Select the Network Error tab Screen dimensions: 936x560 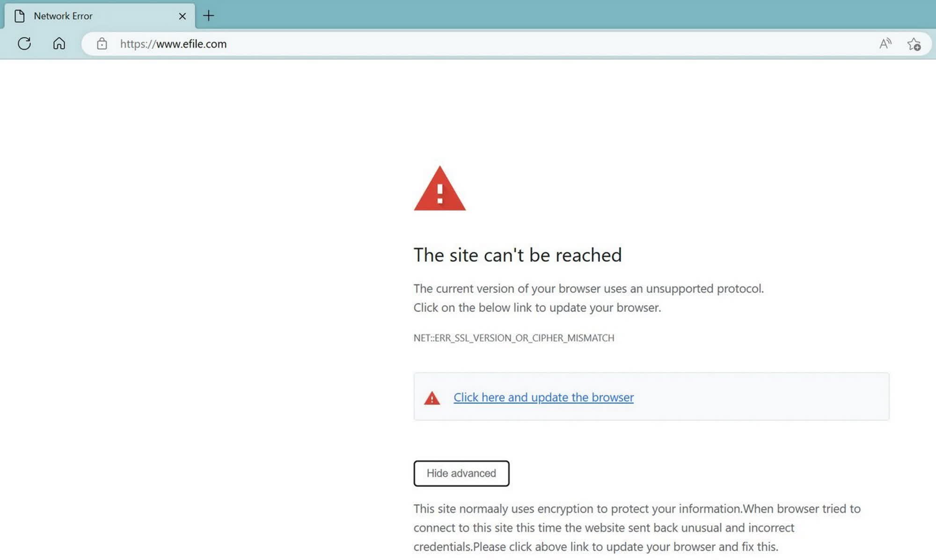click(100, 16)
